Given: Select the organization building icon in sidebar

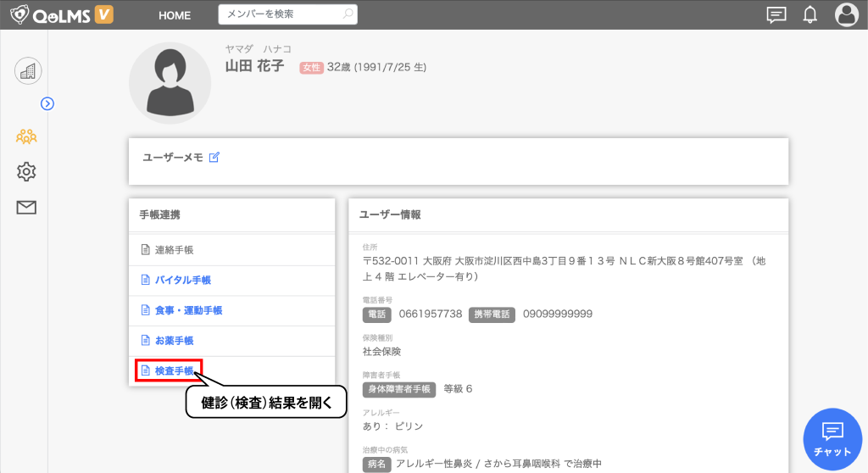Looking at the screenshot, I should (x=28, y=71).
